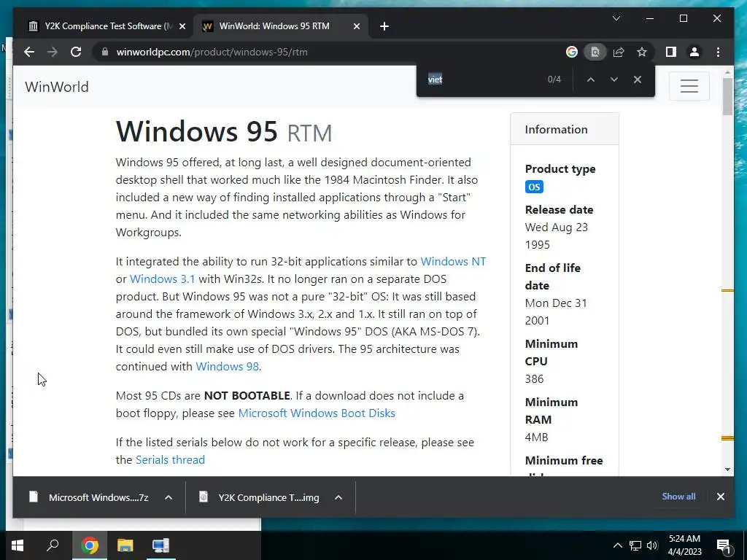The image size is (747, 560).
Task: Open Windows taskbar search
Action: [53, 545]
